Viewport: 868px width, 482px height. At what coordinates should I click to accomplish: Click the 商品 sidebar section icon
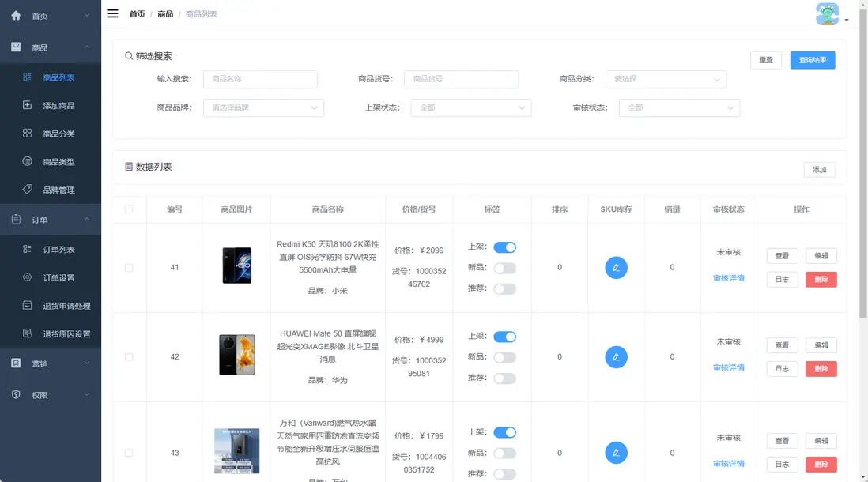pyautogui.click(x=16, y=47)
